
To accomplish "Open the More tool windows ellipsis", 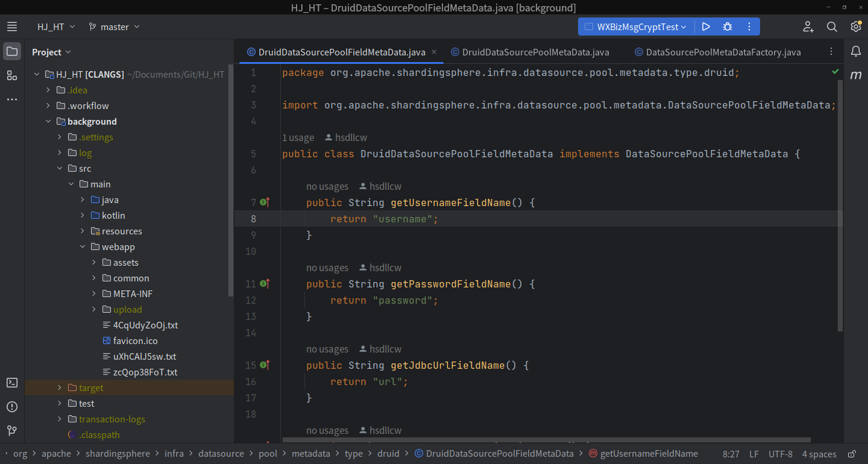I will coord(12,99).
